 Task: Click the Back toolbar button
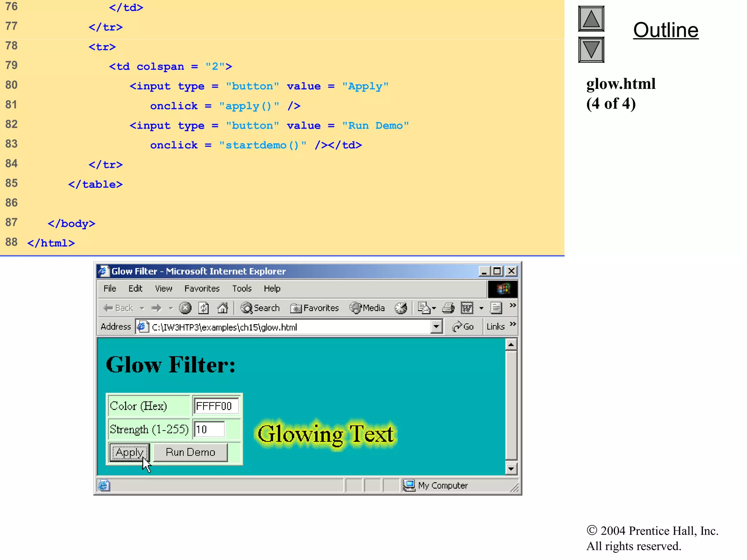tap(118, 308)
